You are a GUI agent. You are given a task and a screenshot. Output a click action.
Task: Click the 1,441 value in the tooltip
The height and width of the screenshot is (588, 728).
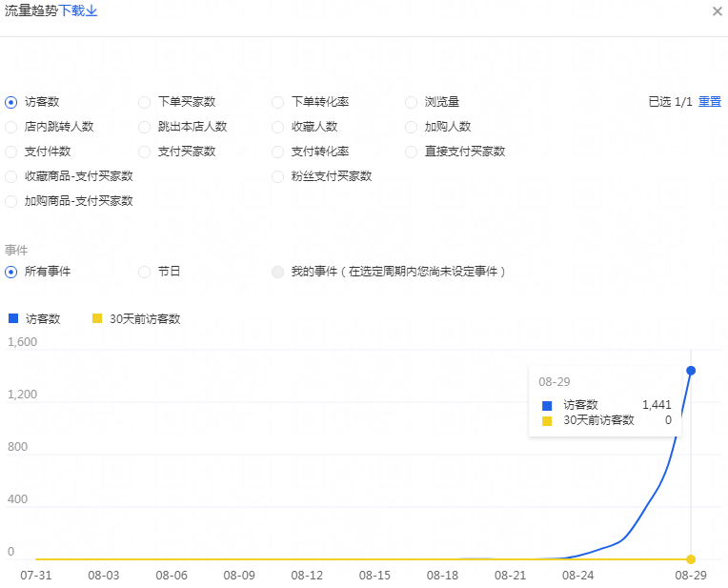coord(657,404)
